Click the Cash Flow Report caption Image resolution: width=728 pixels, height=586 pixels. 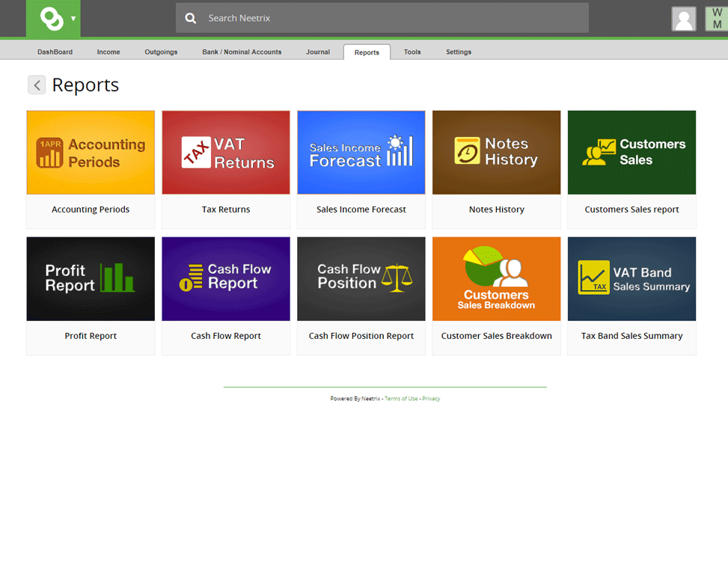pos(226,336)
